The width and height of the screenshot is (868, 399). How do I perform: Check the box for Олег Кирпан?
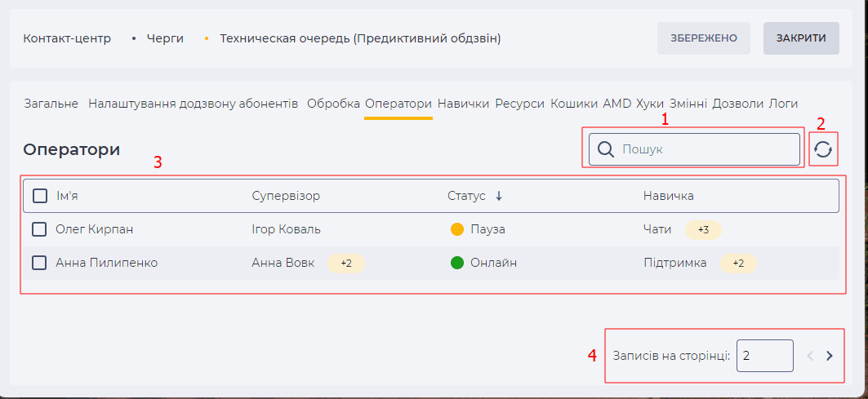[39, 229]
